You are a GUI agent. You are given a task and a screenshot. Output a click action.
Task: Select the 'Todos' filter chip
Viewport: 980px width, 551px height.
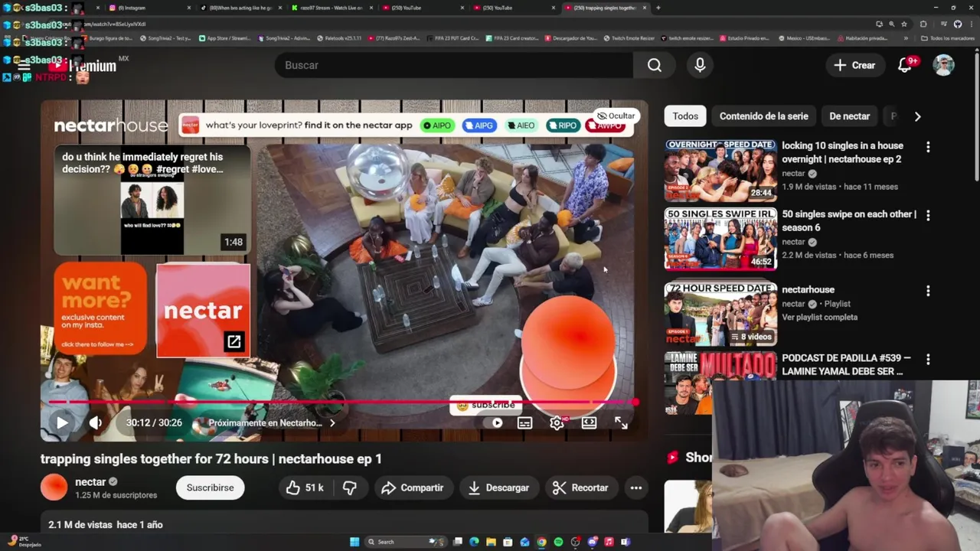coord(685,116)
